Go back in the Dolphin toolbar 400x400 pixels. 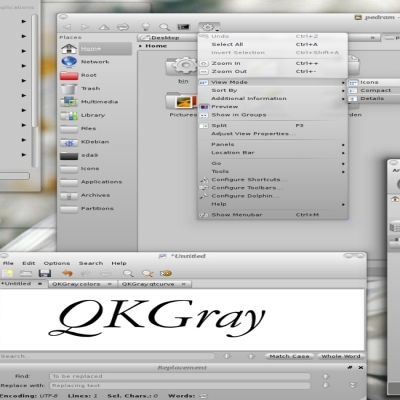67,27
